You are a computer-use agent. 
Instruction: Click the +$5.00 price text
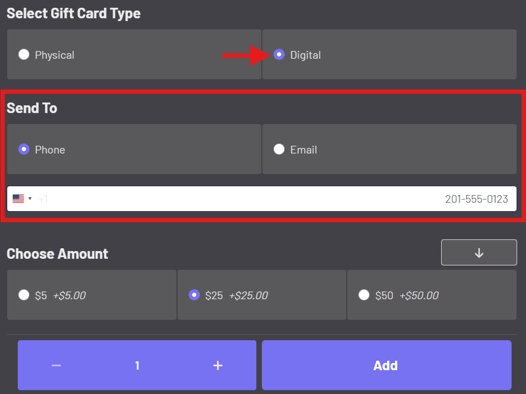69,295
